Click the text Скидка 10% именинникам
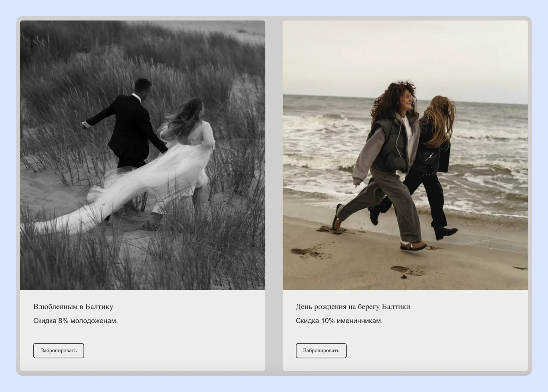 (x=339, y=321)
